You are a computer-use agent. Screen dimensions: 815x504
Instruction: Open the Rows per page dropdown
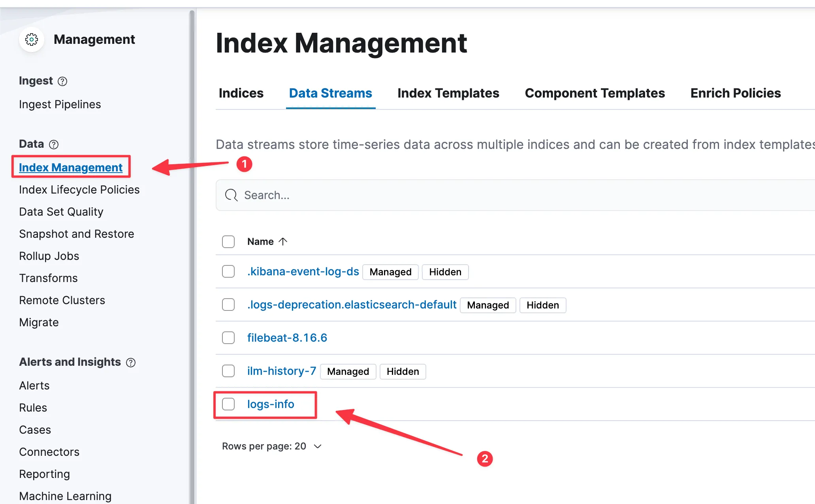(272, 446)
